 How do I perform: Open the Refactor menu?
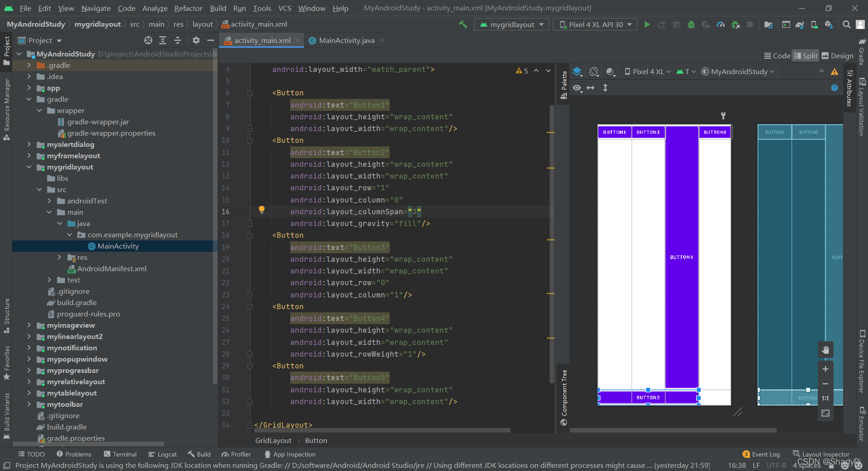point(188,8)
